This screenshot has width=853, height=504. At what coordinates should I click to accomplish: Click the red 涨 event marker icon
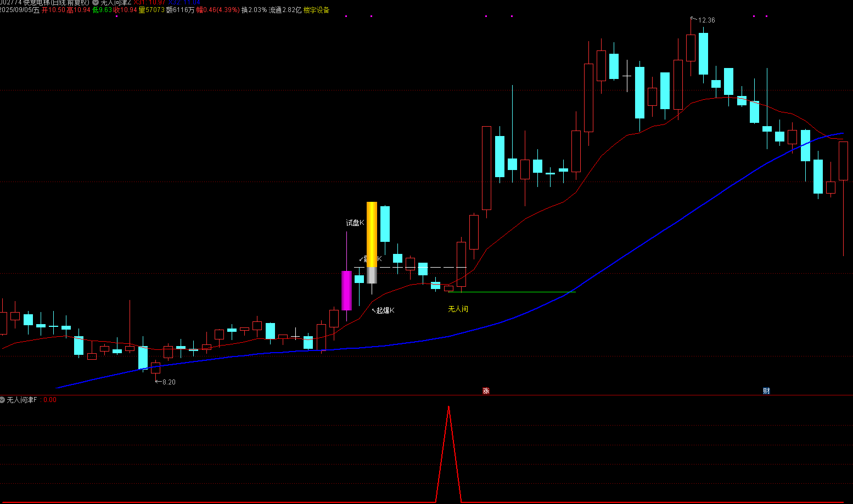pos(486,390)
